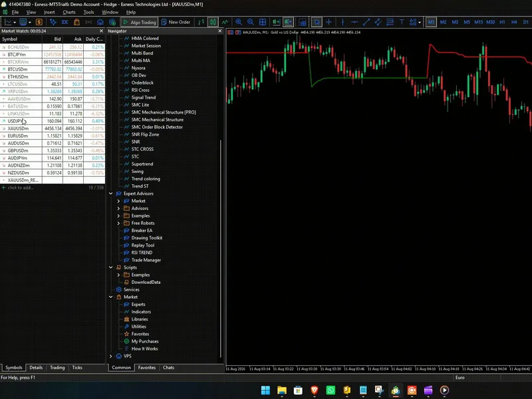Screen dimensions: 532x399
Task: Open the File menu
Action: [x=15, y=12]
